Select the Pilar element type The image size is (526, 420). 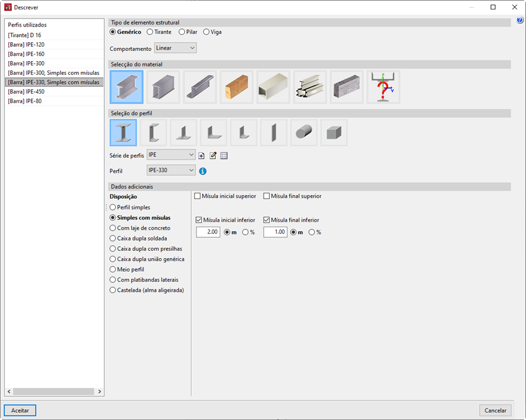pyautogui.click(x=188, y=32)
